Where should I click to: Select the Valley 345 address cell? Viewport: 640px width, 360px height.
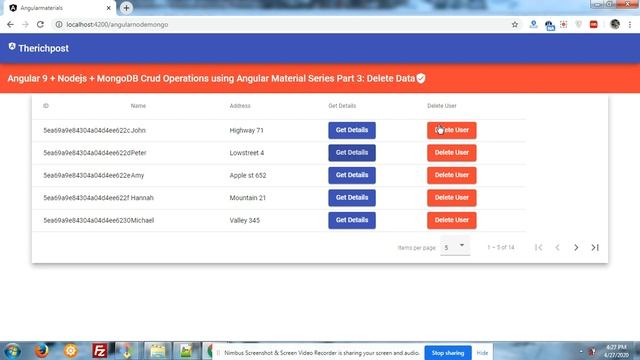point(244,220)
